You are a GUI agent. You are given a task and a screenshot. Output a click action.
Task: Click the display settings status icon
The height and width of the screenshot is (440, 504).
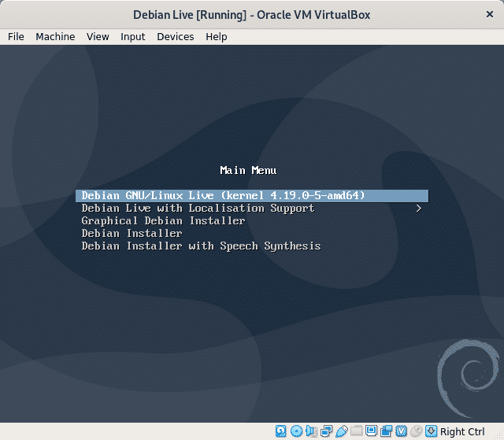tap(371, 431)
